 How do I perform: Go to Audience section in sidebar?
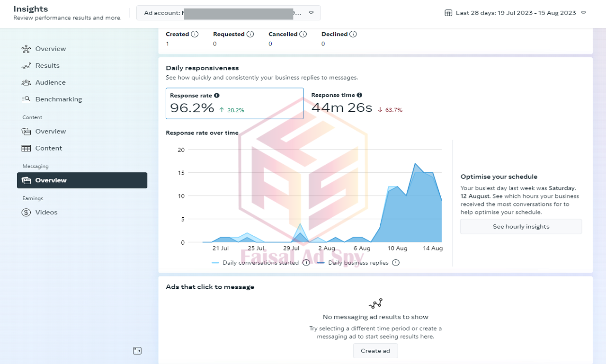50,82
